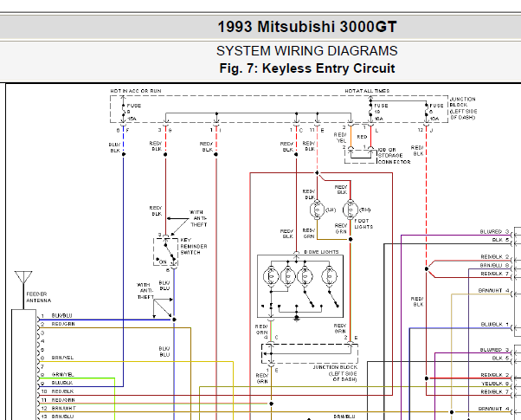
Task: Click the 'IOD OR STORAGE CONNECTOR' label
Action: click(394, 156)
